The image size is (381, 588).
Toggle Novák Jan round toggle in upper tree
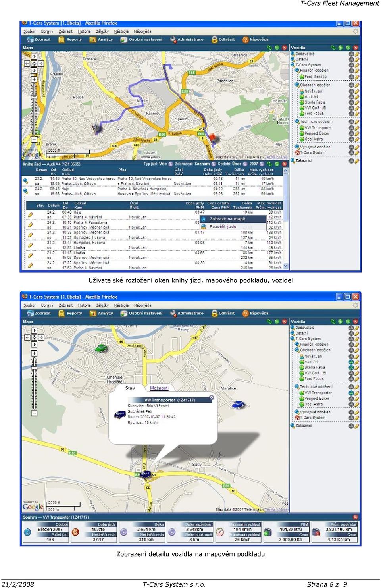tap(351, 91)
